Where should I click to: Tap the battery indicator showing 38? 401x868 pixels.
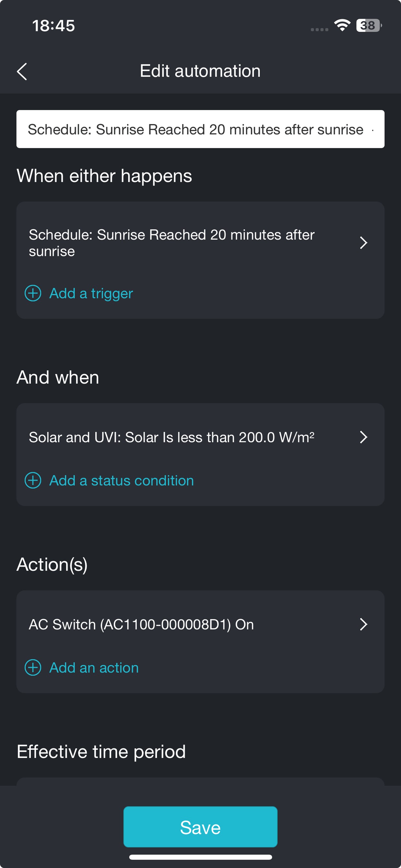(369, 25)
